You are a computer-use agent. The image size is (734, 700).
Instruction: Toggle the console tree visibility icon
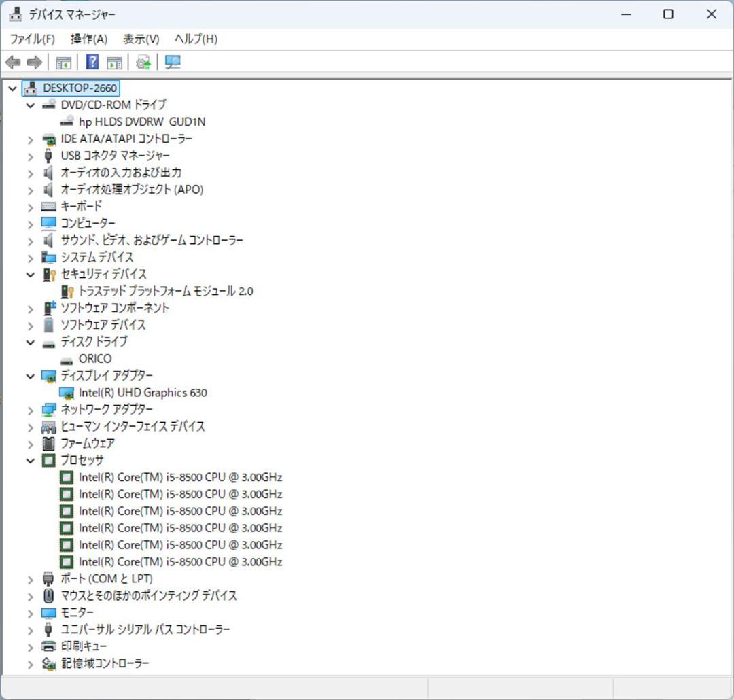(63, 62)
